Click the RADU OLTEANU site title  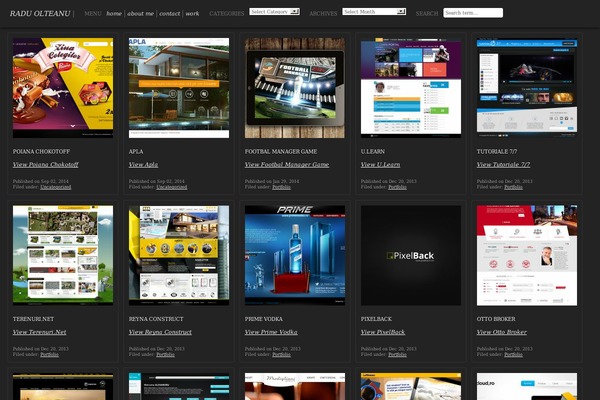(x=40, y=13)
